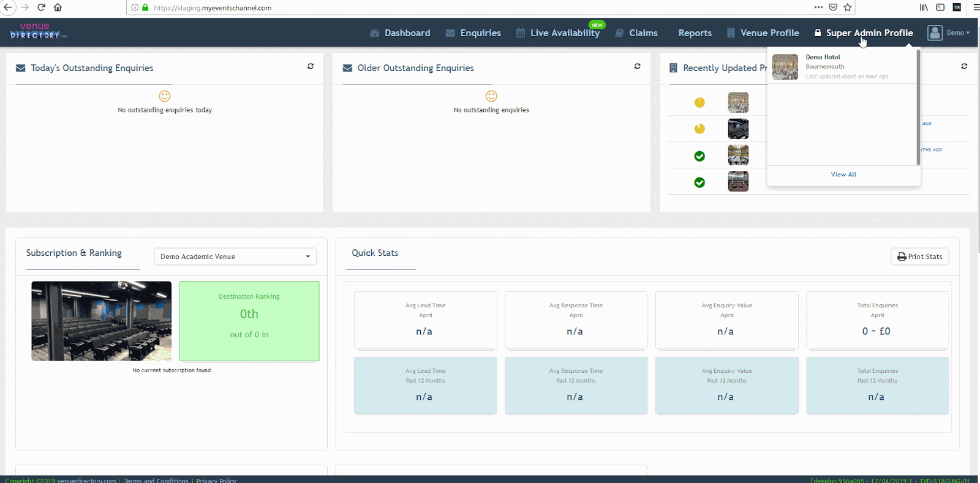This screenshot has width=980, height=483.
Task: Select the Quick Stats tab heading
Action: tap(375, 253)
